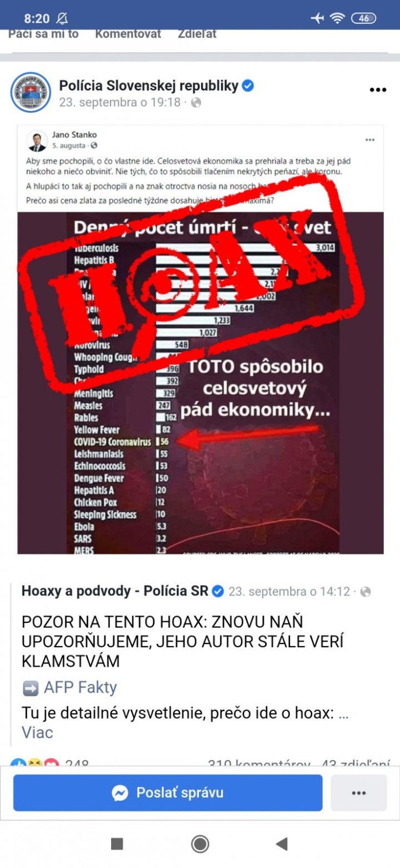
Task: Tap Android back navigation triangle
Action: [282, 844]
